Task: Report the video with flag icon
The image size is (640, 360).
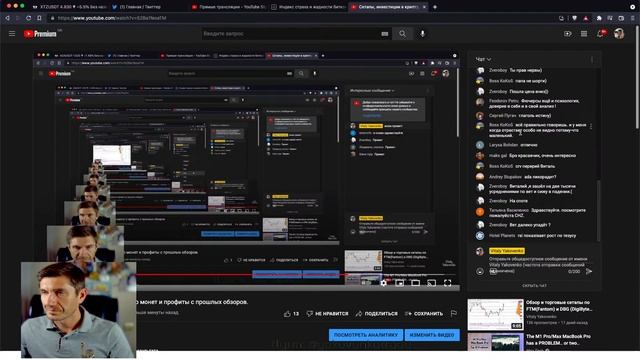Action: click(x=453, y=313)
